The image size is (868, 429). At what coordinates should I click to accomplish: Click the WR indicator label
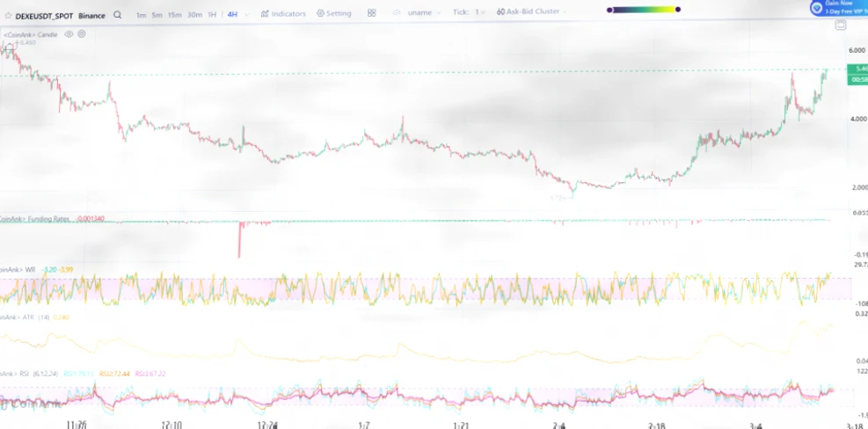coord(18,270)
